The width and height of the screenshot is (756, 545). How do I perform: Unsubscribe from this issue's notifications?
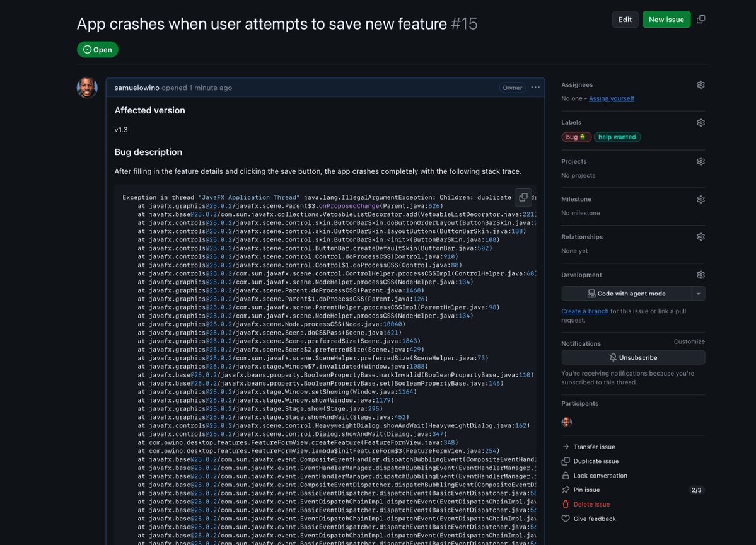point(633,357)
